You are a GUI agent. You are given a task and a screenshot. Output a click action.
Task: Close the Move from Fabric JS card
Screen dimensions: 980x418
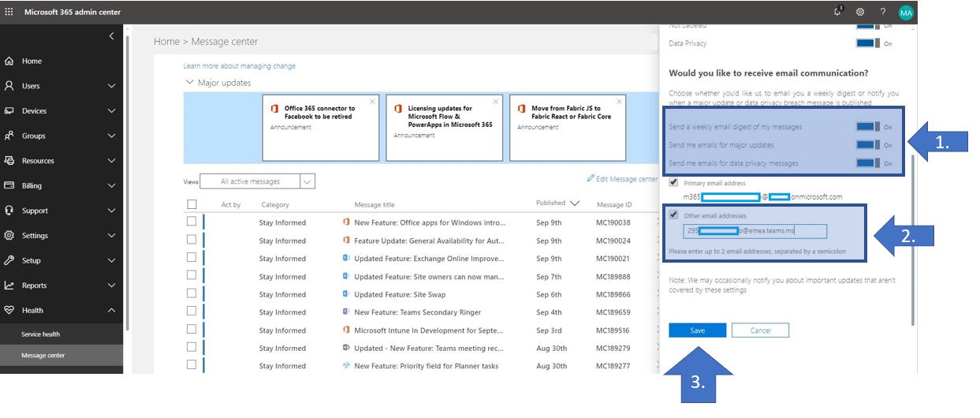[620, 101]
